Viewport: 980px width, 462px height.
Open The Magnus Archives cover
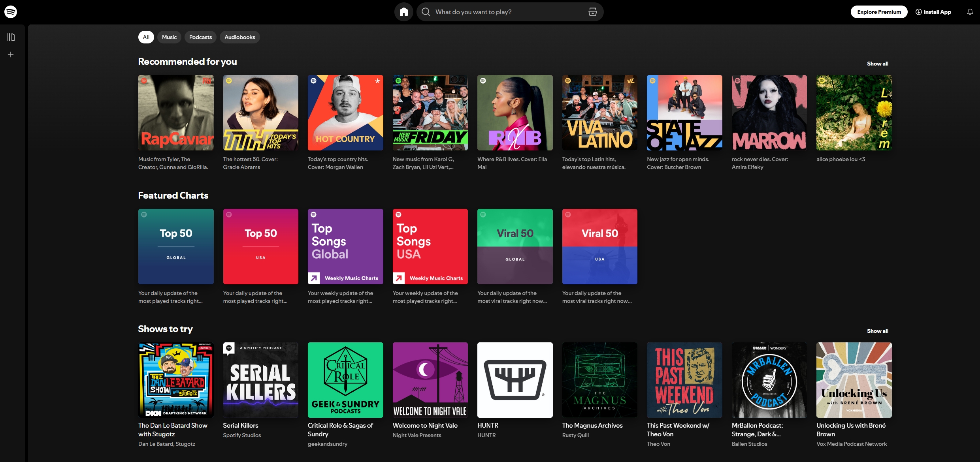click(599, 380)
